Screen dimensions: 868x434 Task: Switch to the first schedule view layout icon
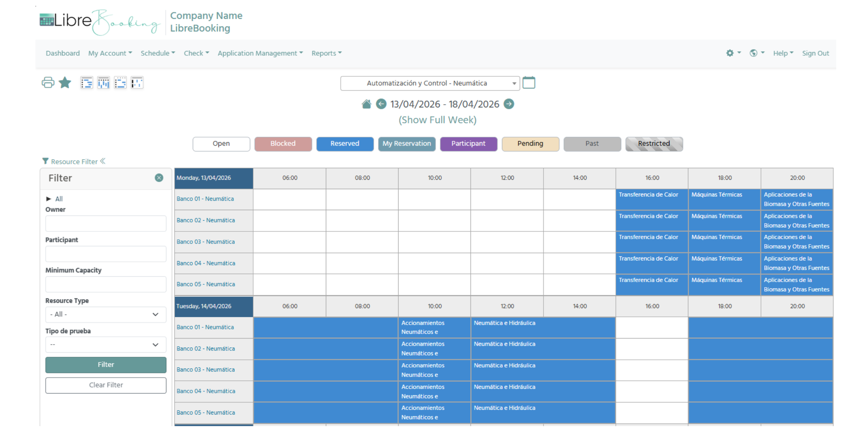[87, 82]
